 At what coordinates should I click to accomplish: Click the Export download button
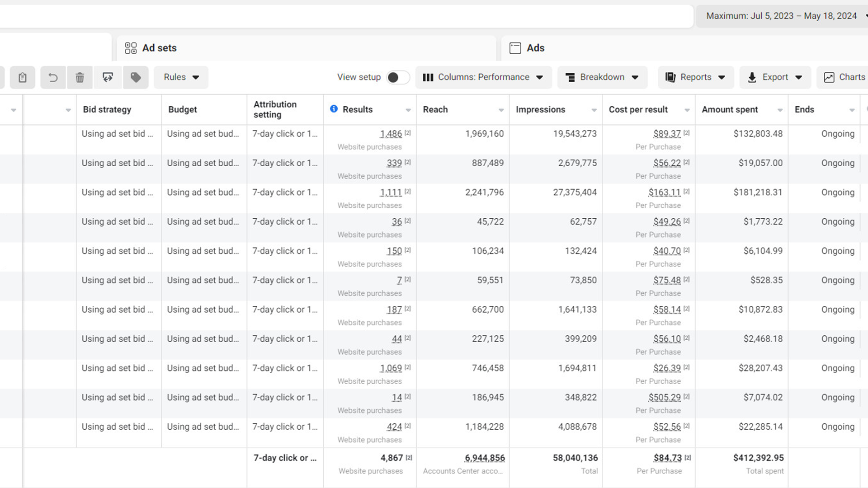775,77
